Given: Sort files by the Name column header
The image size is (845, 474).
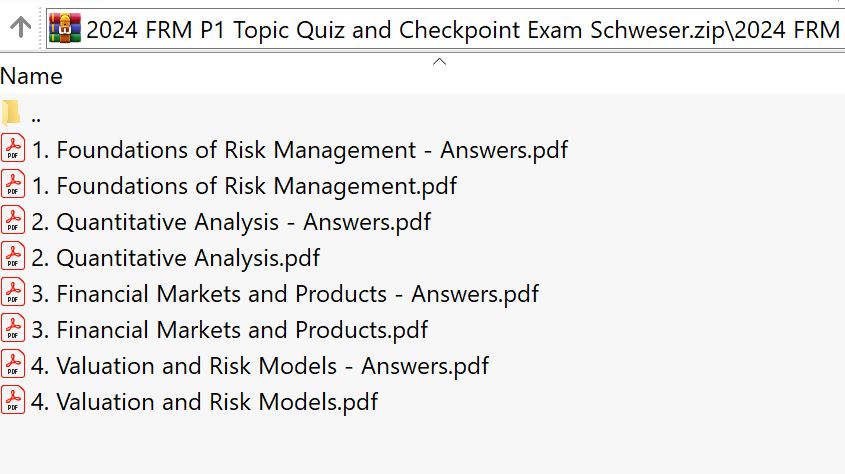Looking at the screenshot, I should coord(31,76).
